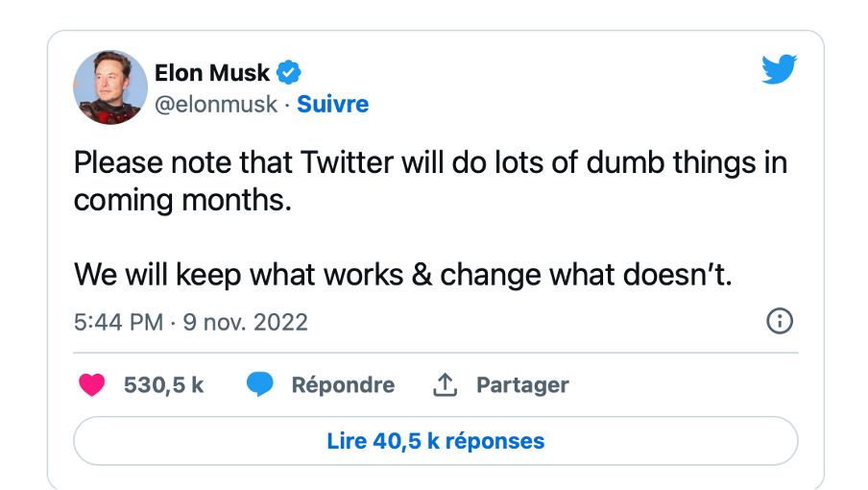The width and height of the screenshot is (868, 490).
Task: Click the 9 nov. 2022 date
Action: [x=246, y=322]
